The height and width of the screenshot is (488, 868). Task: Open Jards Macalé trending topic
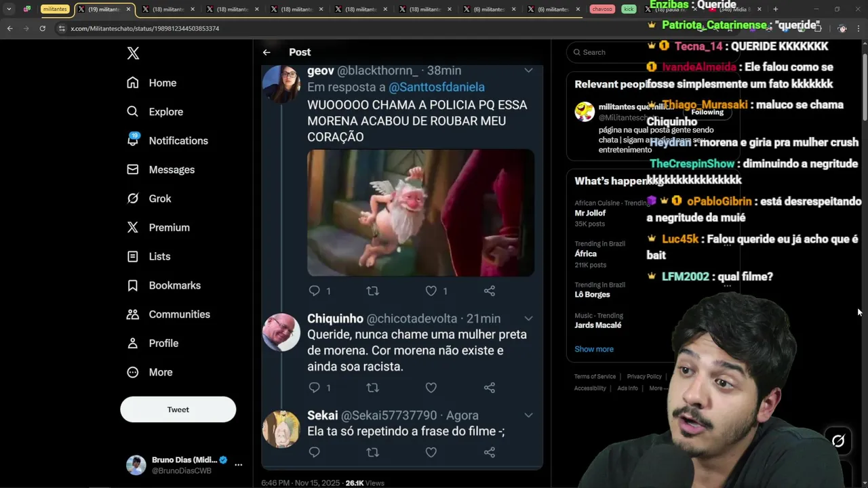597,325
